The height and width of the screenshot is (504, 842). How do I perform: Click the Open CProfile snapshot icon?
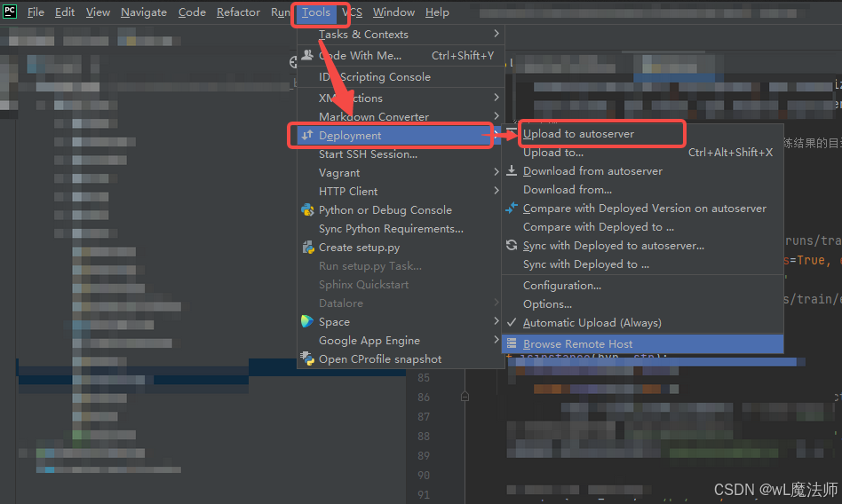click(x=307, y=358)
